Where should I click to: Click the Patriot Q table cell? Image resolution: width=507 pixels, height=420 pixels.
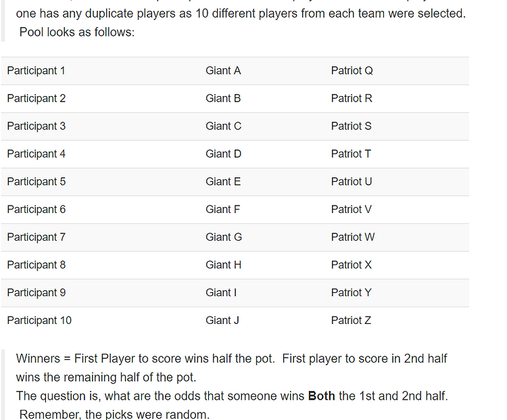(x=397, y=71)
